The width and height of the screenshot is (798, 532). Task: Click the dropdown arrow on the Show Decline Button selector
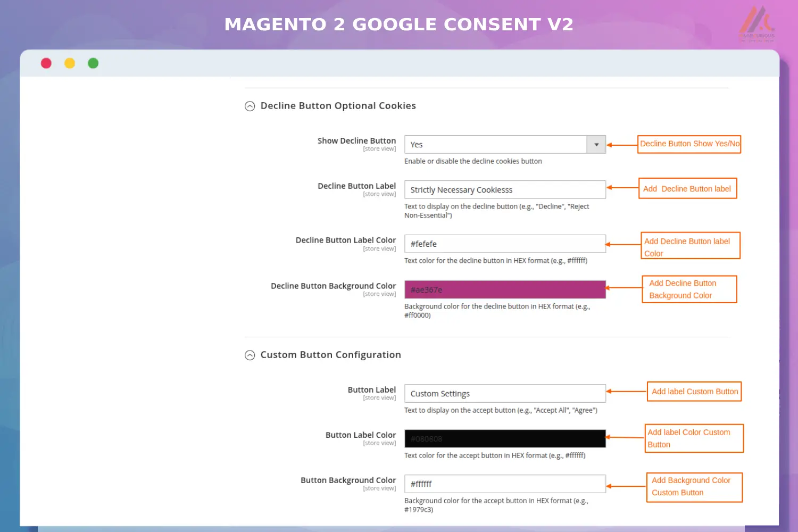[596, 144]
